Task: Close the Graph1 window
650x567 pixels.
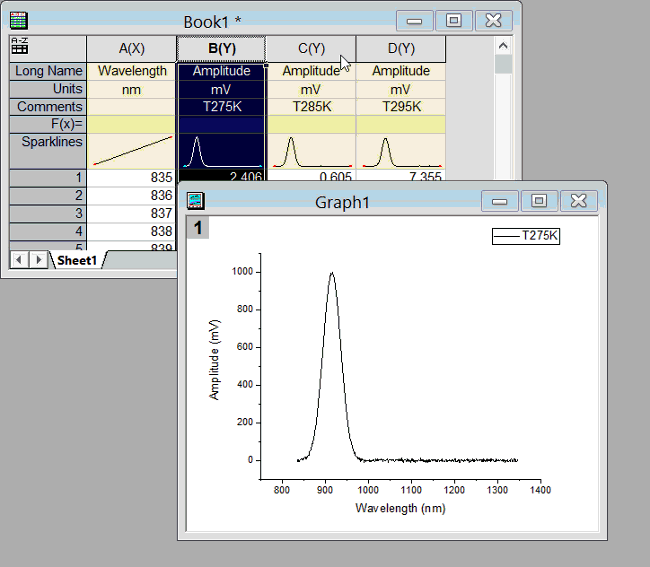Action: coord(577,200)
